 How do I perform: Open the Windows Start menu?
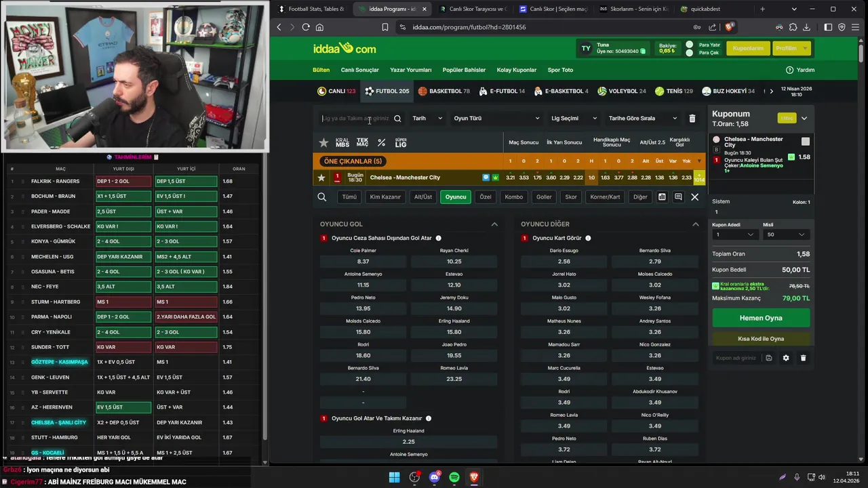(394, 477)
